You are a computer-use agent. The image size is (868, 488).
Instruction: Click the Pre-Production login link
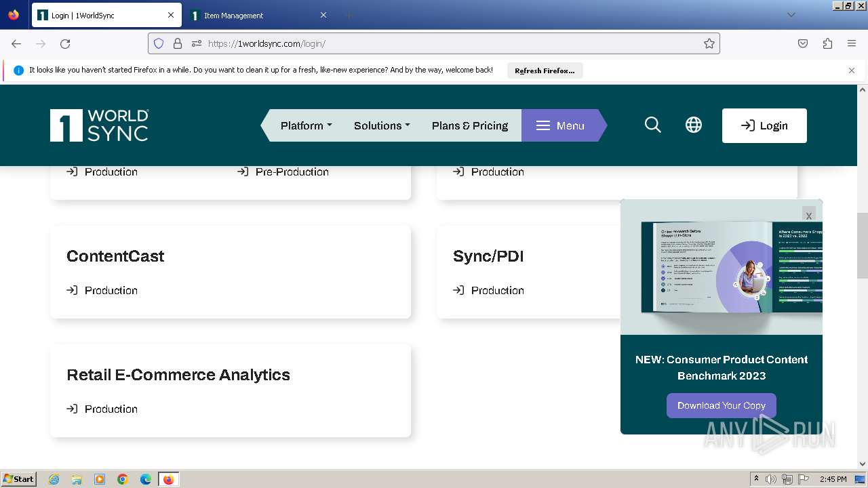[x=283, y=171]
